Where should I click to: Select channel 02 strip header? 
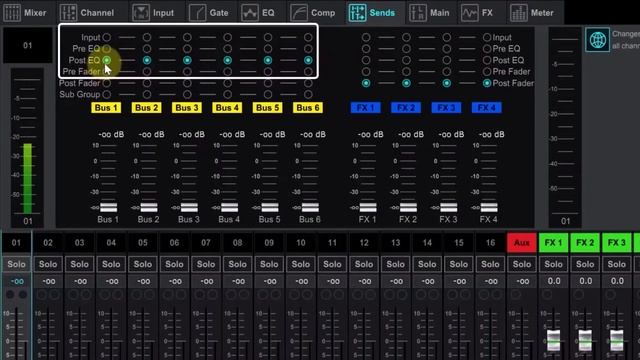[x=48, y=243]
